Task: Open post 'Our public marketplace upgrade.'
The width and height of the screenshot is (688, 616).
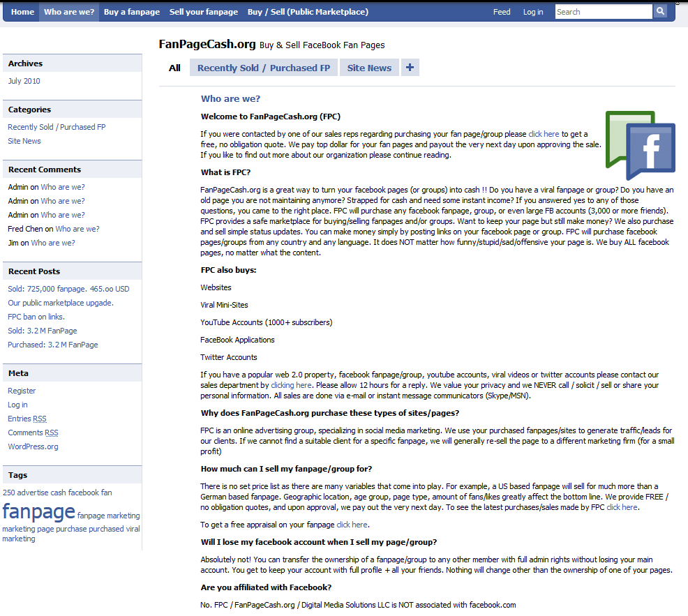Action: coord(61,303)
